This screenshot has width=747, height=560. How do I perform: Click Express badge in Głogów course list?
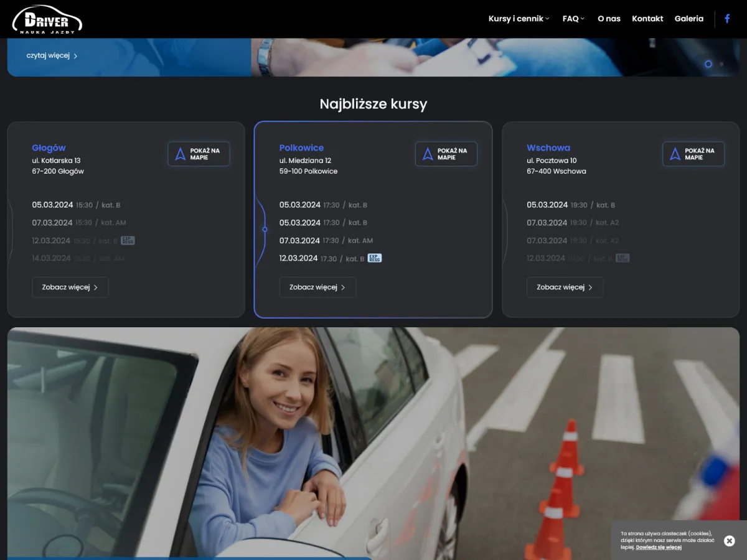[x=128, y=240]
